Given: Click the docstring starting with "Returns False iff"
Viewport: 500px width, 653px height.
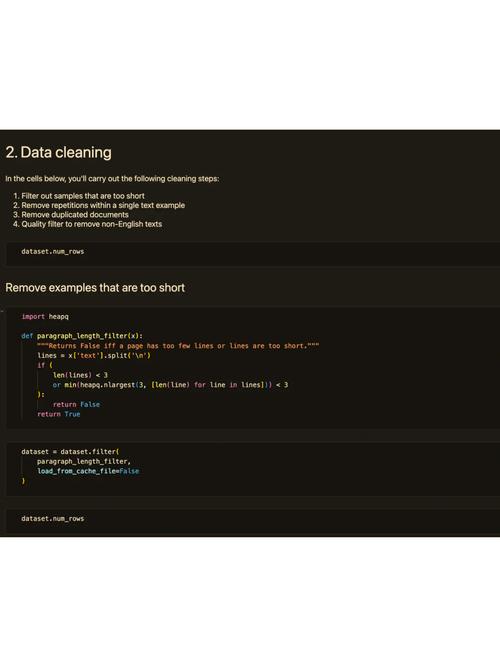Looking at the screenshot, I should pyautogui.click(x=178, y=346).
